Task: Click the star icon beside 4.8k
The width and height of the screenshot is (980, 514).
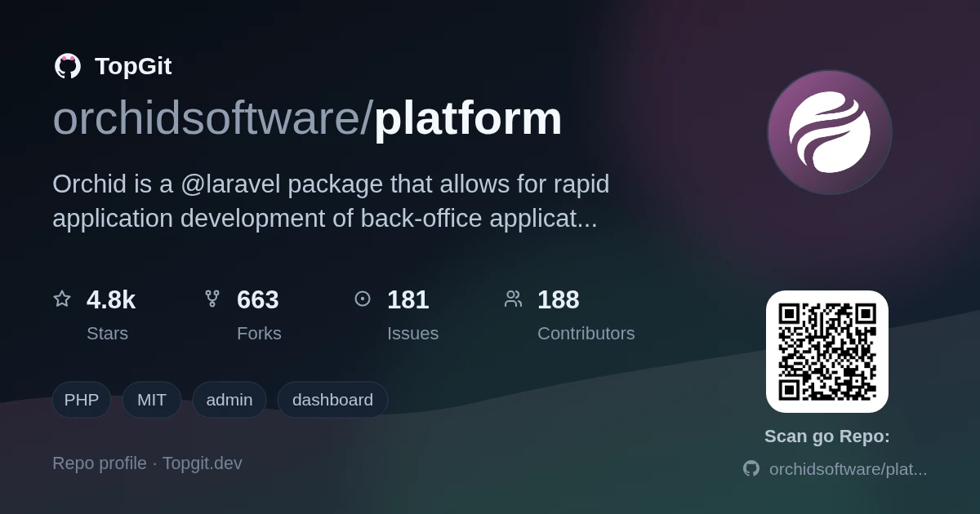Action: tap(62, 299)
